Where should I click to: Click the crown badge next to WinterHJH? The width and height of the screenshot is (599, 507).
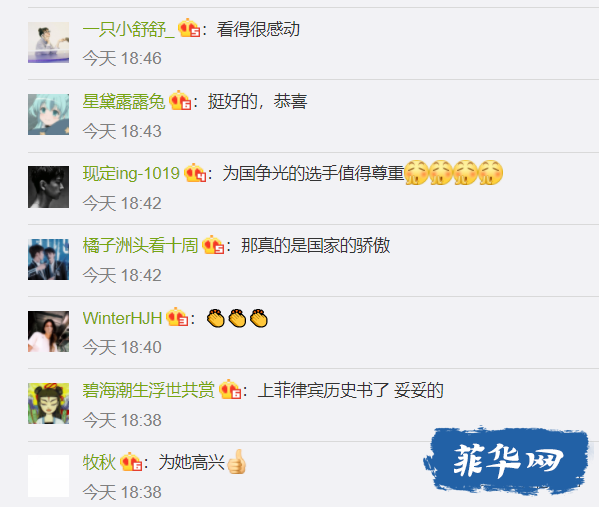[x=177, y=317]
